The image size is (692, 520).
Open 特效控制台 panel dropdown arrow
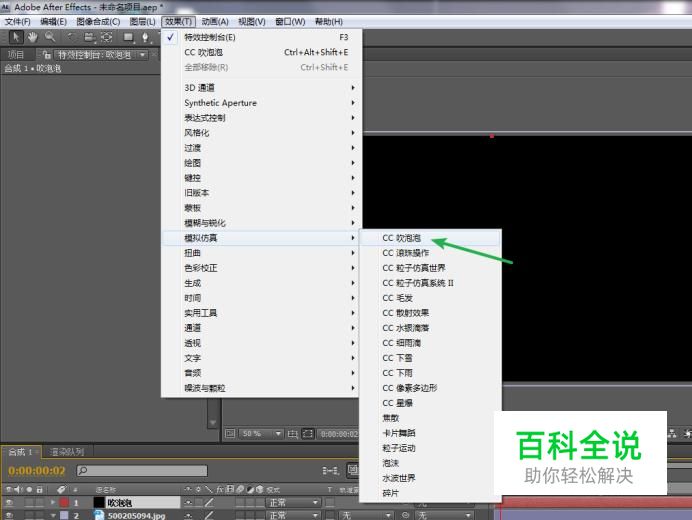tap(142, 55)
